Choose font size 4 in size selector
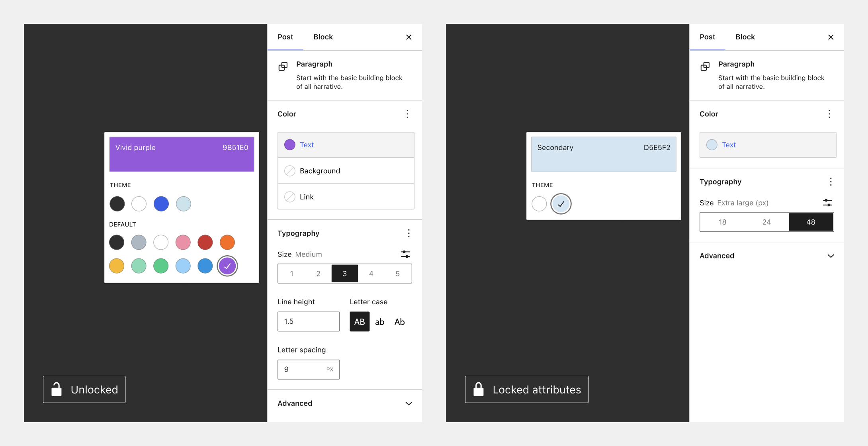868x446 pixels. click(371, 274)
